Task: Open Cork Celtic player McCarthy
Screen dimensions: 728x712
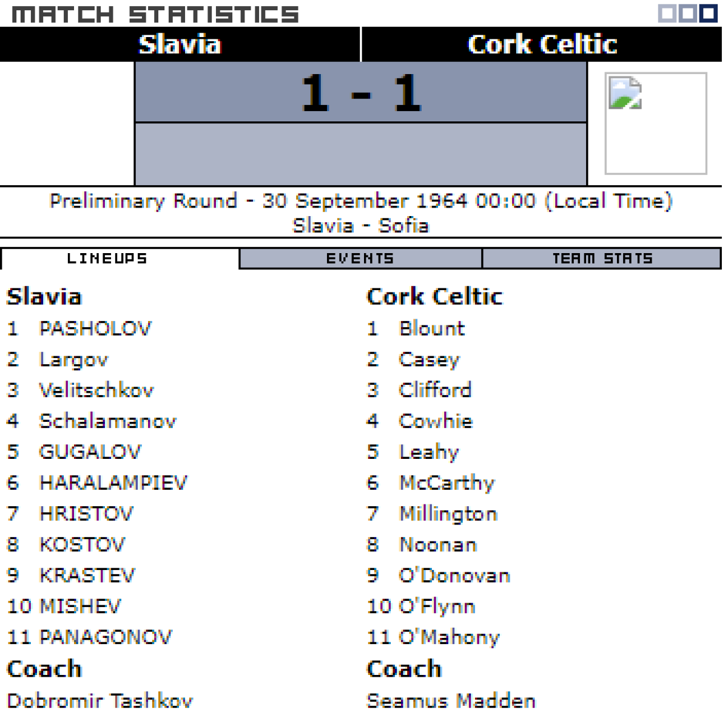Action: click(447, 483)
